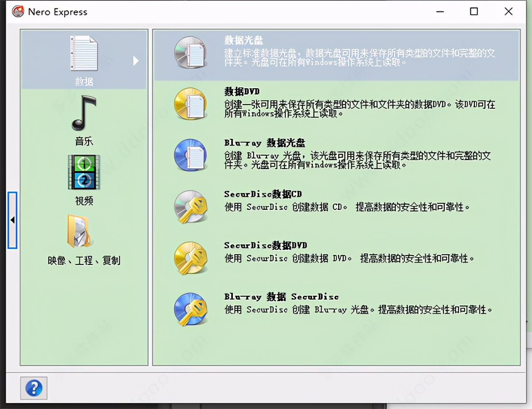532x409 pixels.
Task: Click the Blu-ray 数据光盘 blue disc icon
Action: pyautogui.click(x=190, y=155)
